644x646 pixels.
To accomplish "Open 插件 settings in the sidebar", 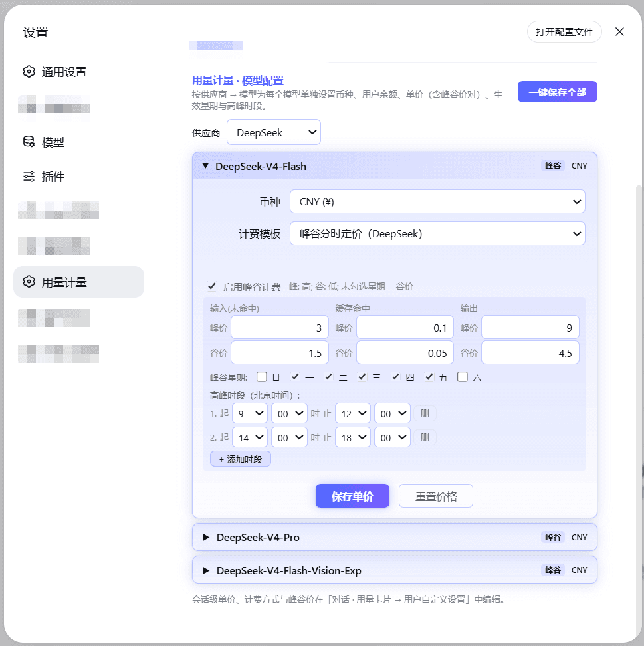I will click(x=78, y=177).
